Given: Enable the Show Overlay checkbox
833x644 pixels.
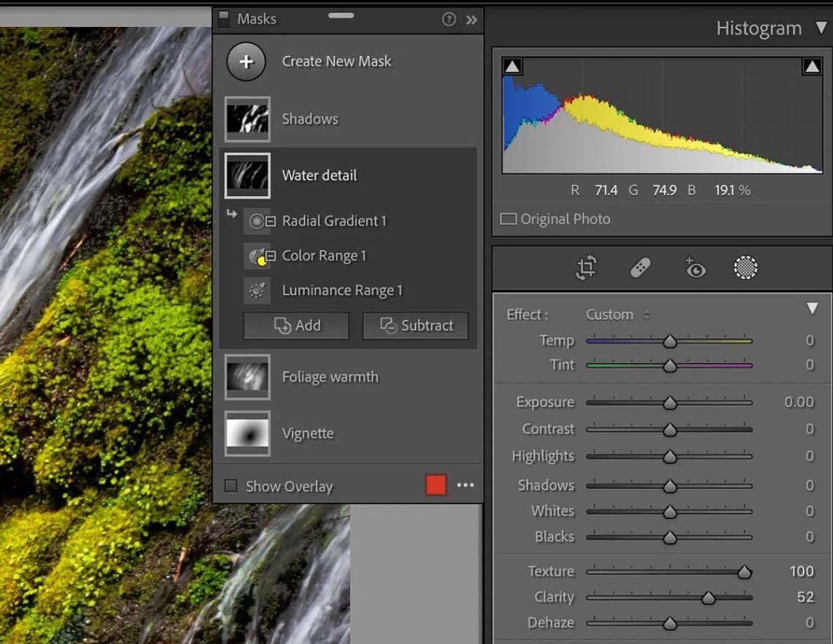Looking at the screenshot, I should click(x=231, y=486).
